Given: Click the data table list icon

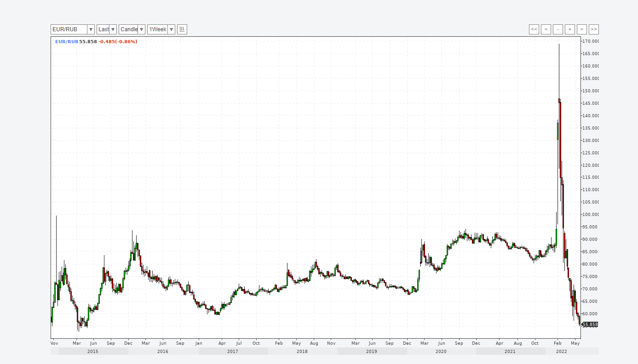Looking at the screenshot, I should tap(182, 29).
